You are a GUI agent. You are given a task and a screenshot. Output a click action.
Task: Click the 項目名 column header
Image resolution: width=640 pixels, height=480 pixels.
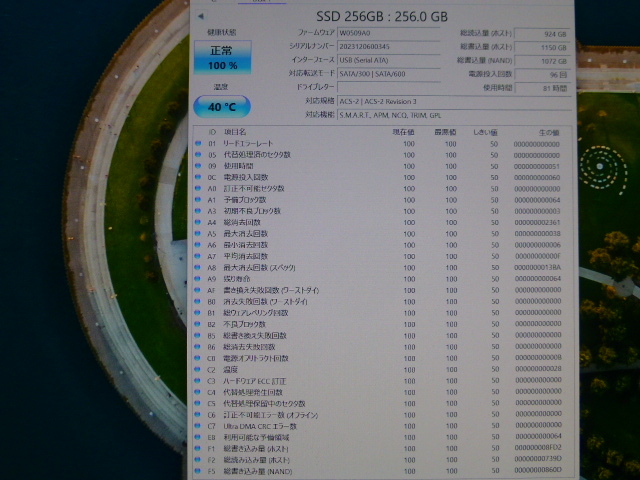click(x=235, y=132)
